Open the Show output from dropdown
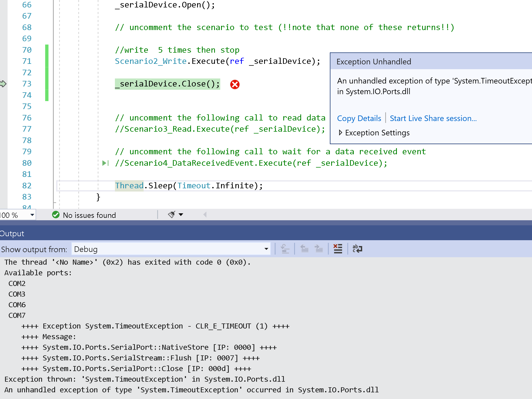 pyautogui.click(x=266, y=249)
